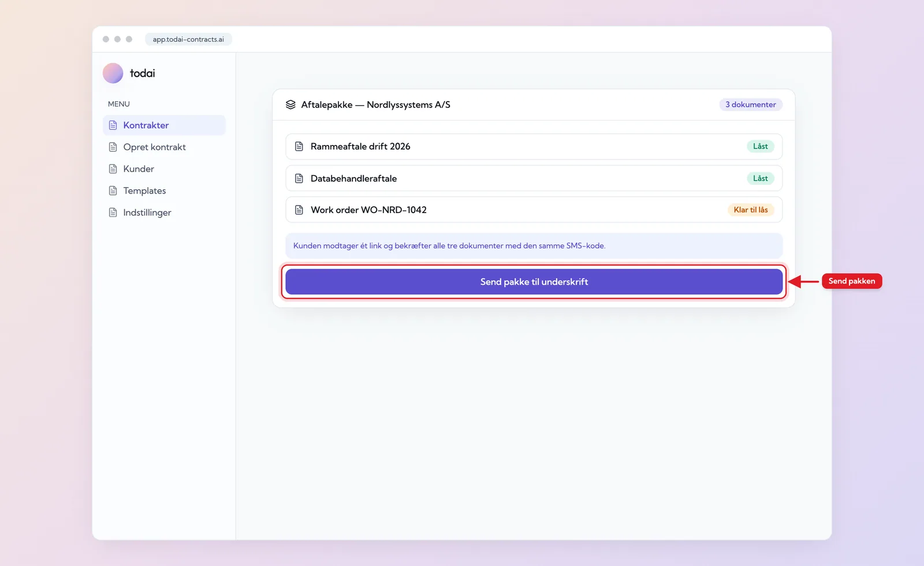Click the MENU heading in sidebar
The height and width of the screenshot is (566, 924).
click(x=119, y=104)
